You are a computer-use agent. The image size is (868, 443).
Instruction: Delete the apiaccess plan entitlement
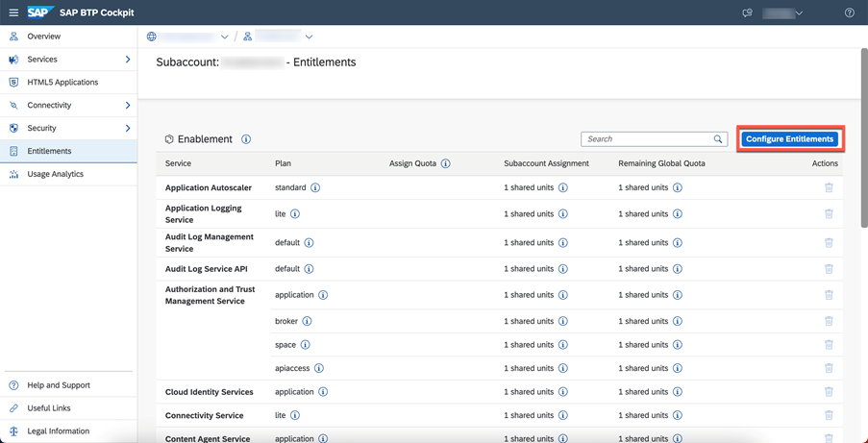click(829, 368)
